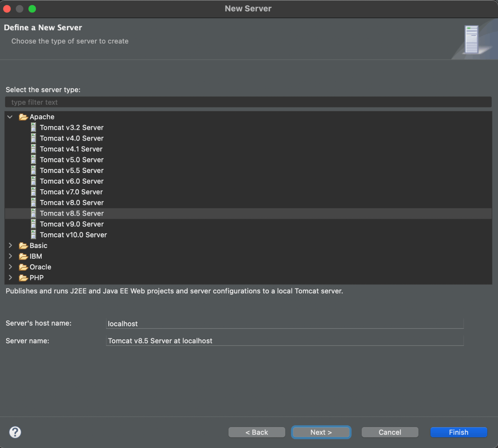Select the Basic folder label
Screen dimensions: 498x448
tap(38, 246)
